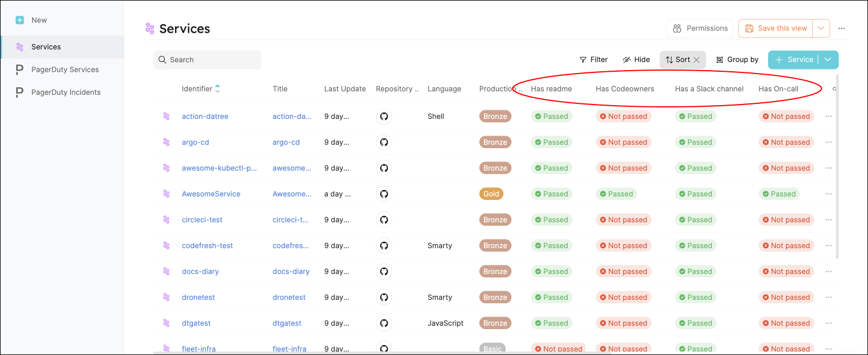Click the three-dot menu on the dtgatest row

[828, 323]
